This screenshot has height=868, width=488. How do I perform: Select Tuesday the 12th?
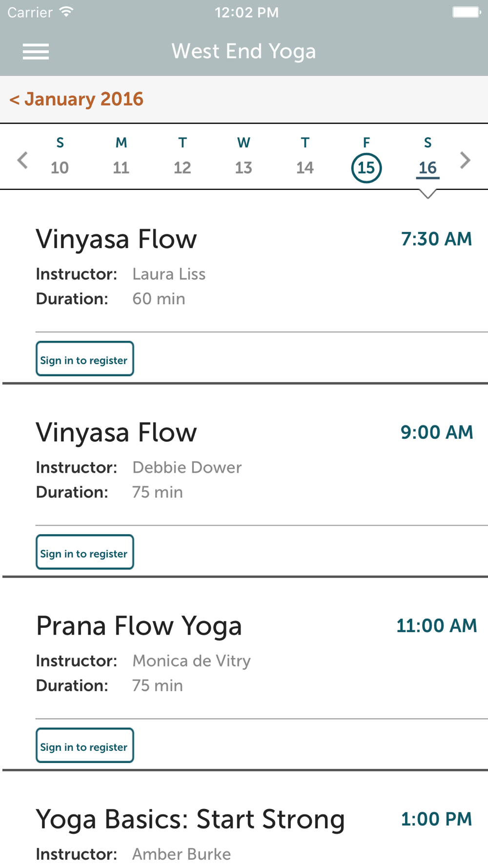click(183, 156)
